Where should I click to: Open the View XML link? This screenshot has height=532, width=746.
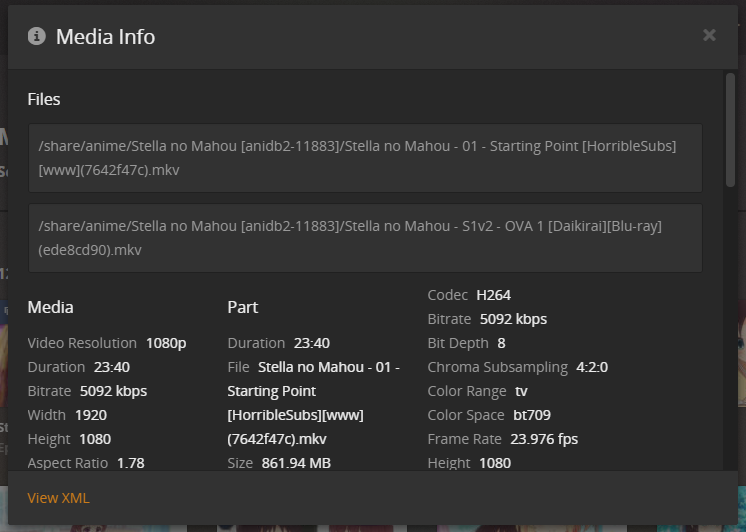click(x=58, y=498)
